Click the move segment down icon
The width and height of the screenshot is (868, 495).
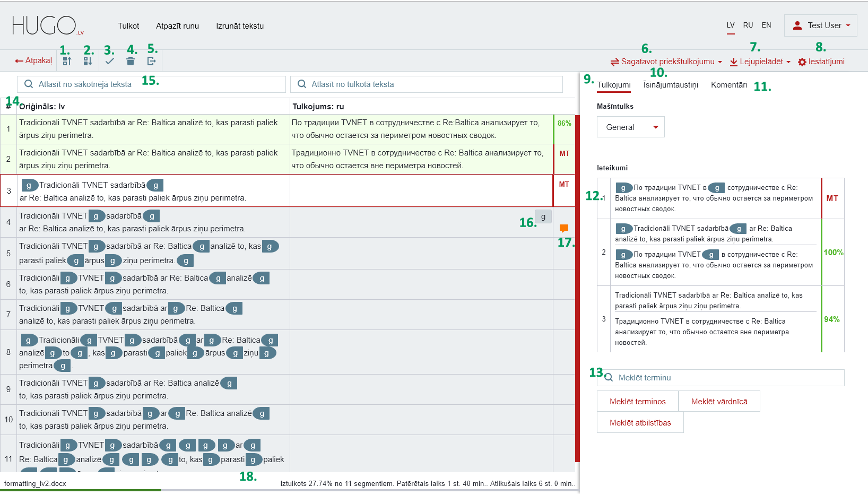pyautogui.click(x=88, y=61)
